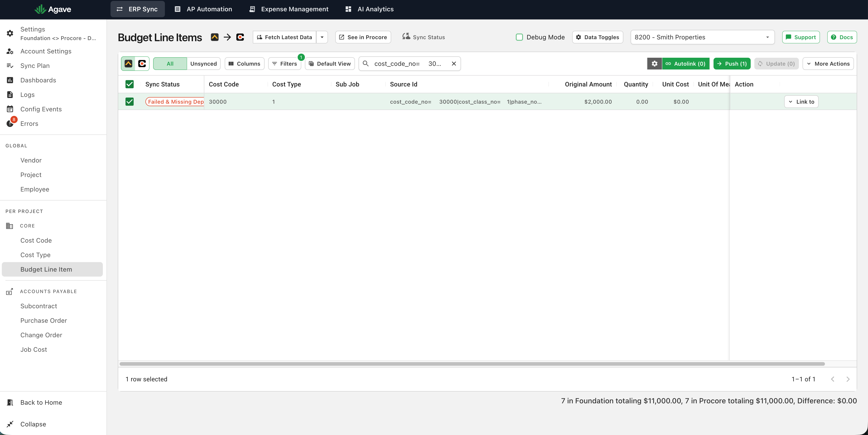Viewport: 868px width, 435px height.
Task: Expand the More Actions menu
Action: 828,64
